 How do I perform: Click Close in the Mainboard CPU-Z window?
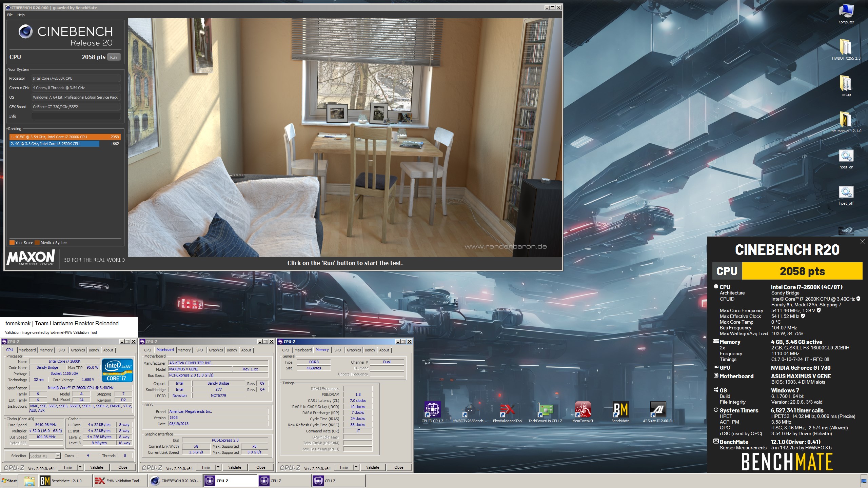tap(261, 467)
